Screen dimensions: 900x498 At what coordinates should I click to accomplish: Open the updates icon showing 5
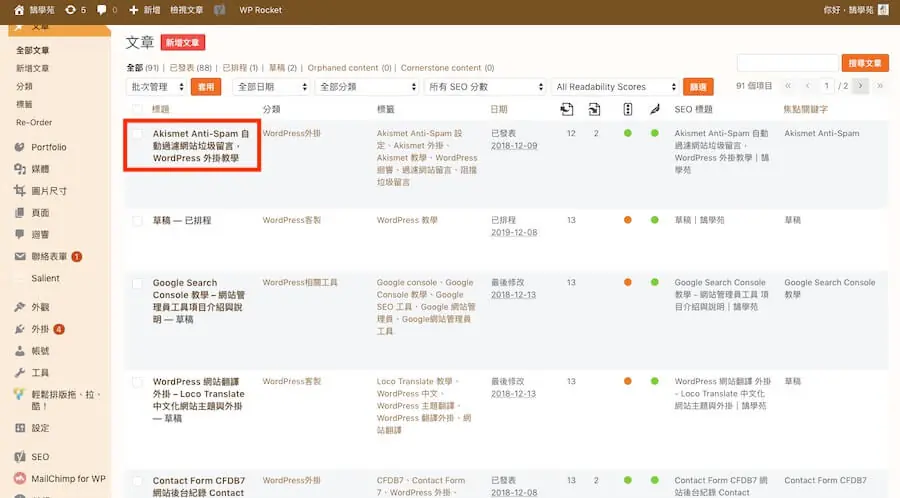[x=70, y=10]
